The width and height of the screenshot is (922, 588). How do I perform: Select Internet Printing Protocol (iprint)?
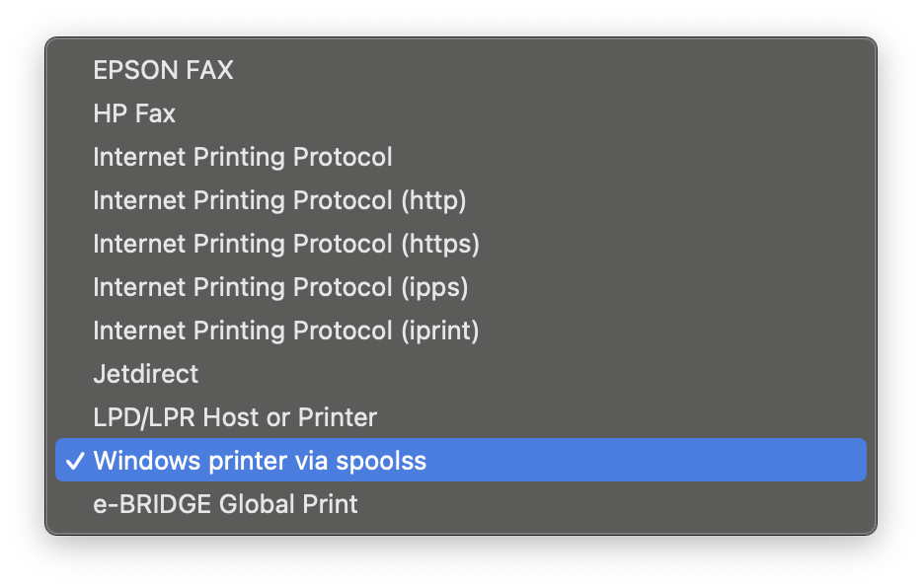[286, 331]
